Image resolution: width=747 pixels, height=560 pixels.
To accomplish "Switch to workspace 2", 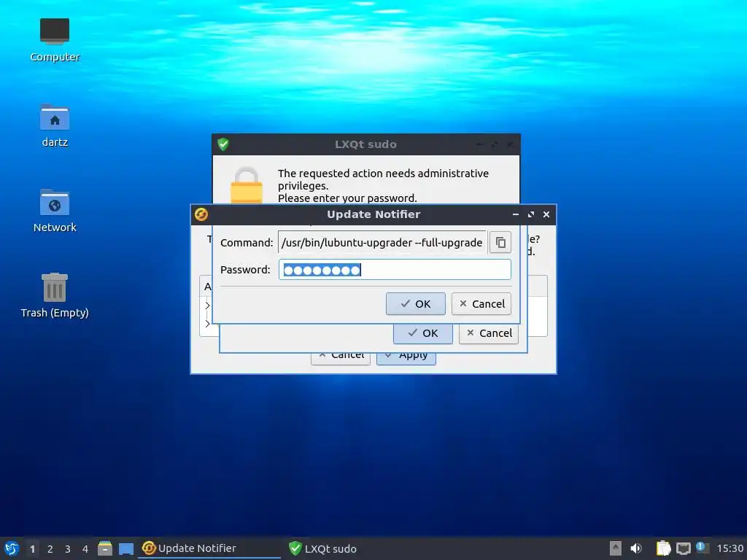I will pos(50,549).
